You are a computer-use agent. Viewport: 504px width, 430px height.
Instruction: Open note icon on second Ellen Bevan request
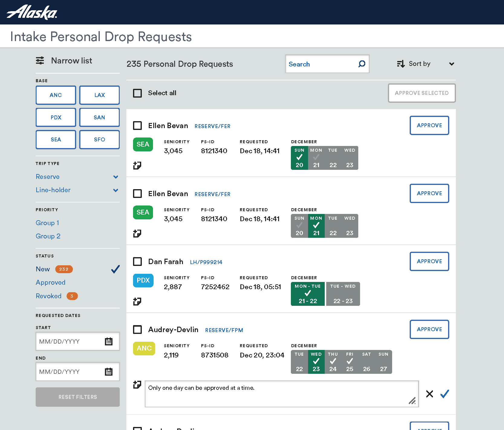point(137,233)
